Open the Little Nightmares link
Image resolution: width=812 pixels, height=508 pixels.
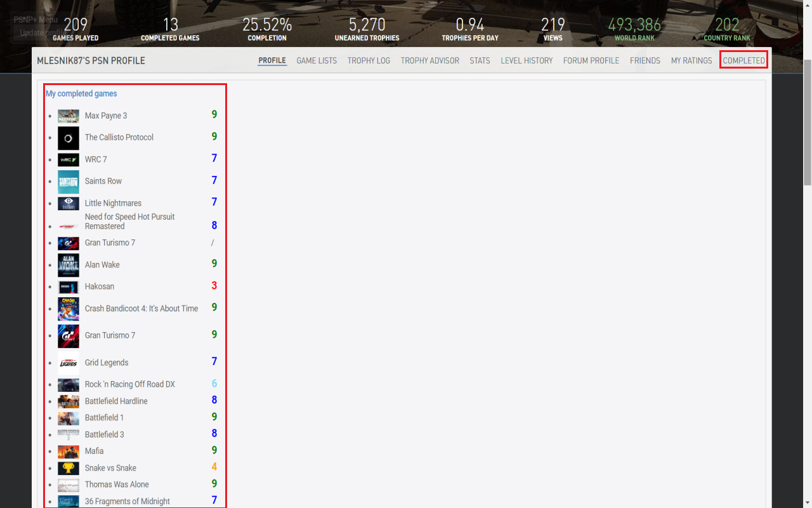pyautogui.click(x=113, y=203)
